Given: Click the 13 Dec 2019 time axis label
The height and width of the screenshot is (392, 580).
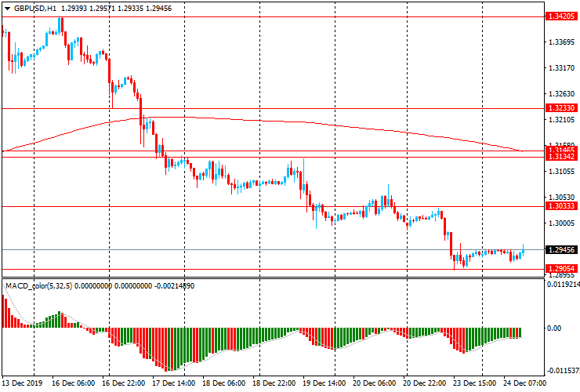Looking at the screenshot, I should pos(22,383).
